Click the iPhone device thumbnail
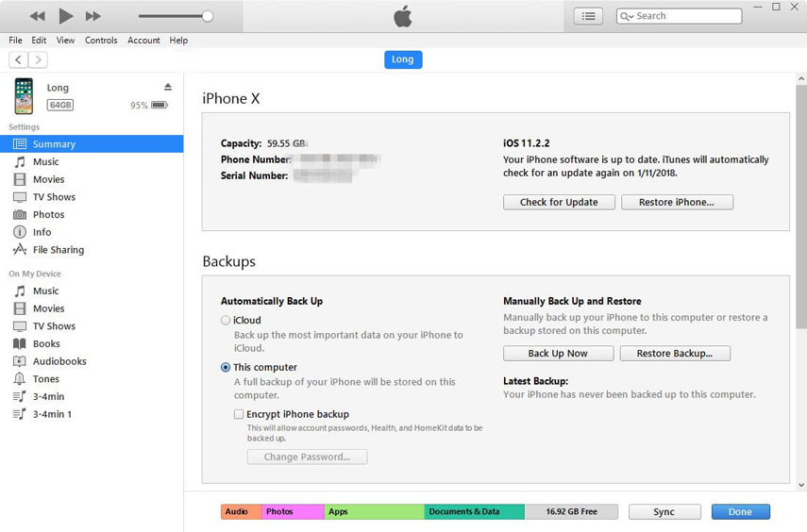 [24, 95]
